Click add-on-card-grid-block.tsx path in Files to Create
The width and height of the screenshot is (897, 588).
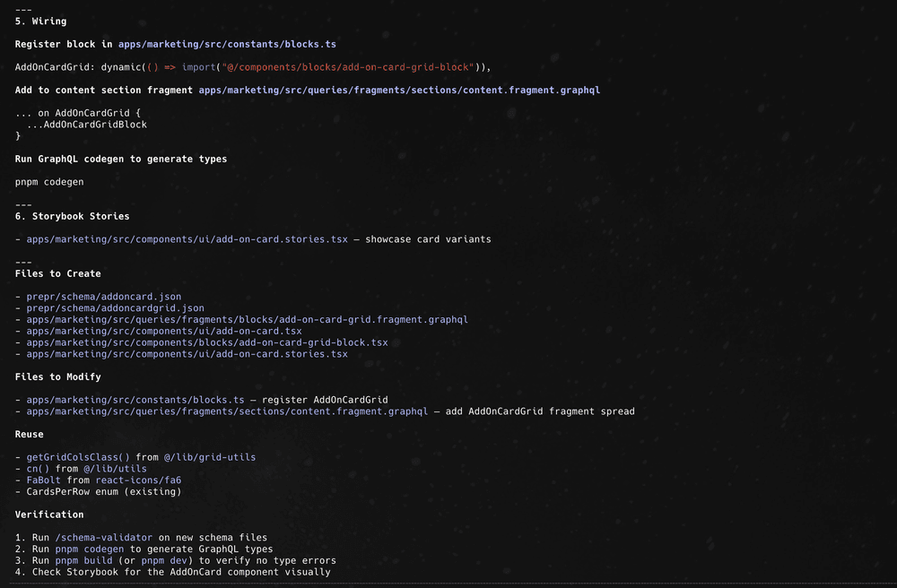click(207, 342)
